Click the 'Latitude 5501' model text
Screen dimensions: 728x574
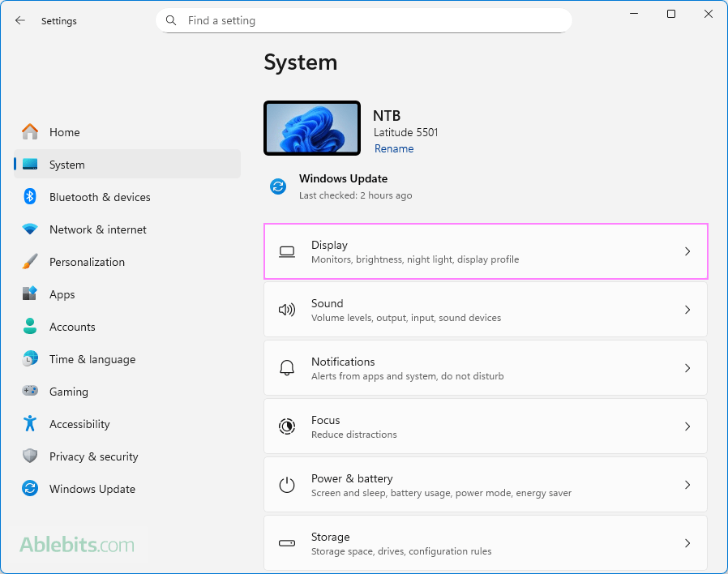(x=406, y=132)
